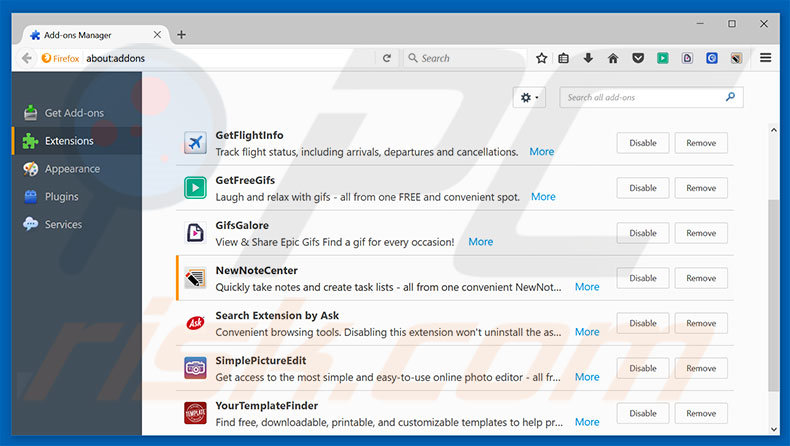Image resolution: width=790 pixels, height=446 pixels.
Task: Open More link for YourTemplateFinder
Action: click(x=587, y=422)
